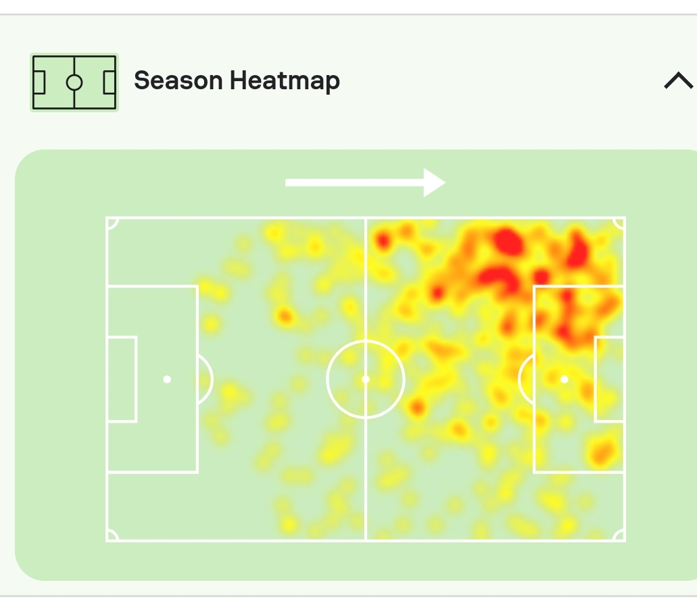Click the orange hotspot below-right of the center circle
This screenshot has height=616, width=697.
click(x=417, y=408)
